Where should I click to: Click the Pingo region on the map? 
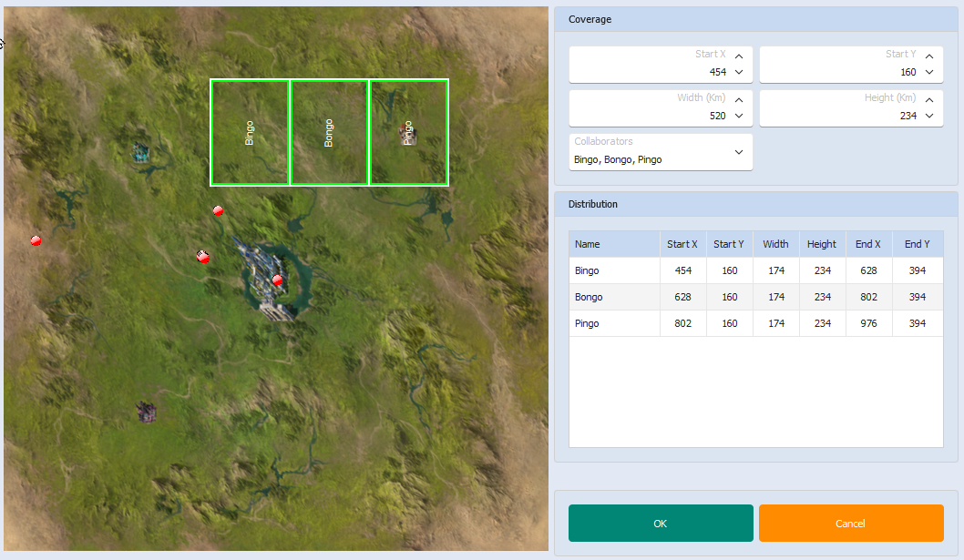[x=408, y=133]
